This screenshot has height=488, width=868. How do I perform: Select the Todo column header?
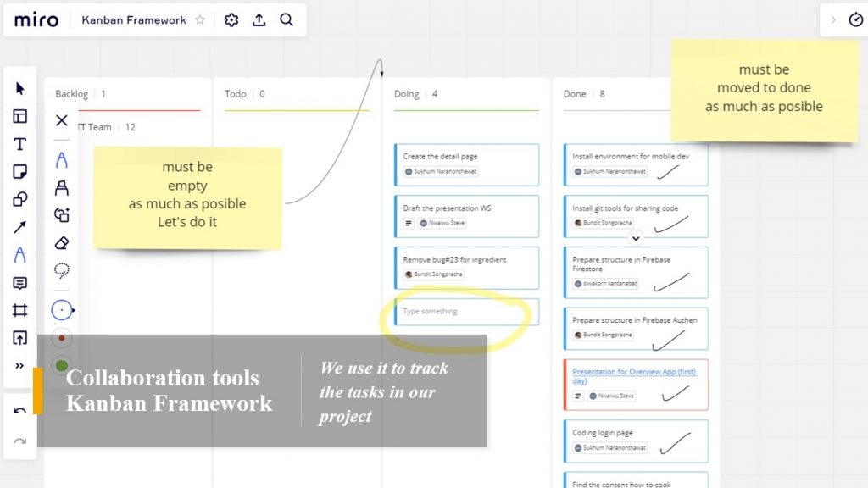(236, 94)
